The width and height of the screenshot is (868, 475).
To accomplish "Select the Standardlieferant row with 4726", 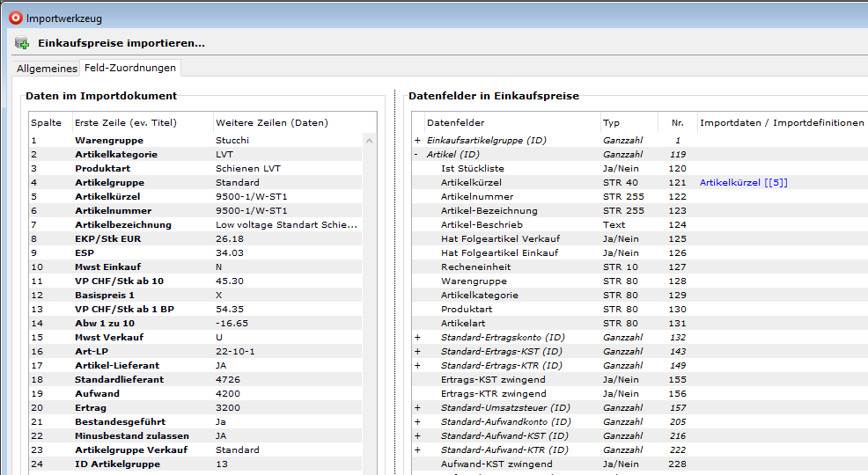I will (x=119, y=380).
